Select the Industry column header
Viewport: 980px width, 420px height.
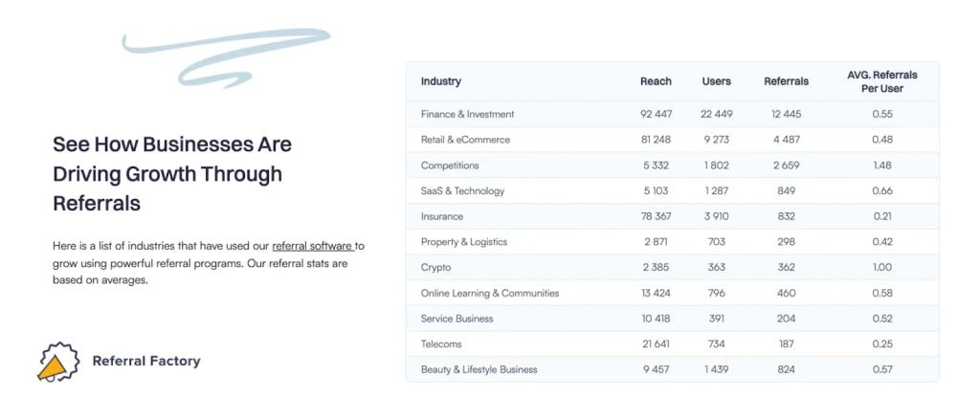click(x=441, y=81)
